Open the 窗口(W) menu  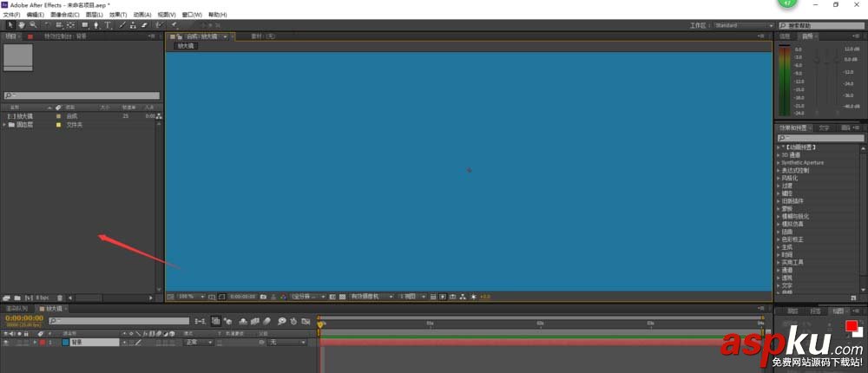click(x=192, y=15)
